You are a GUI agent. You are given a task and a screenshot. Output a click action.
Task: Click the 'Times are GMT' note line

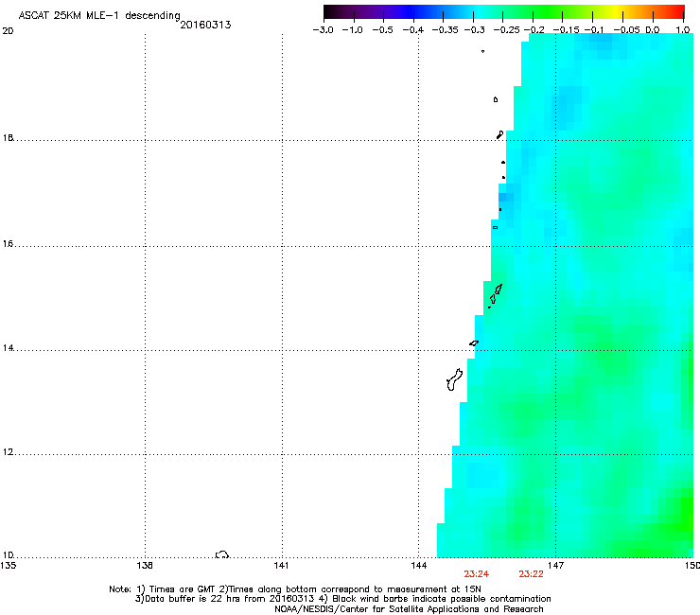(x=295, y=589)
